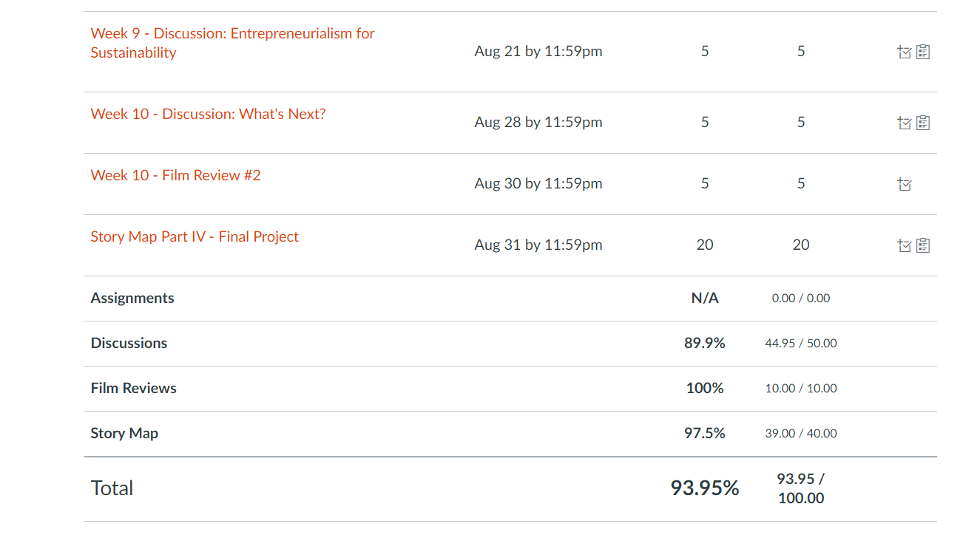Open the Week 10 Film Review #2 link
Viewport: 980px width, 538px height.
[175, 175]
